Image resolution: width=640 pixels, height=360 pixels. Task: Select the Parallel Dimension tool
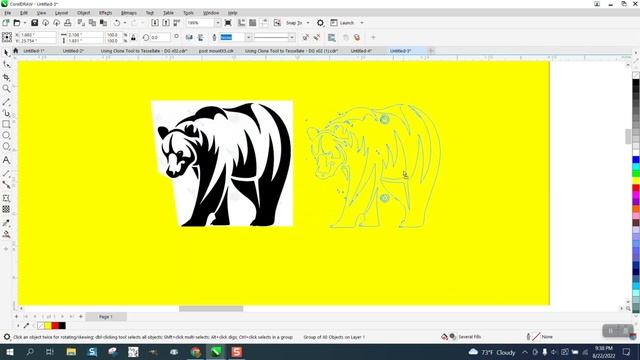point(6,173)
